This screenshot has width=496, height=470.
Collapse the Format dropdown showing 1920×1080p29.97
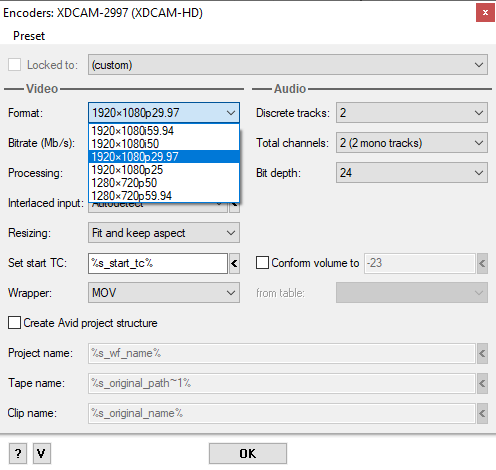pos(164,113)
